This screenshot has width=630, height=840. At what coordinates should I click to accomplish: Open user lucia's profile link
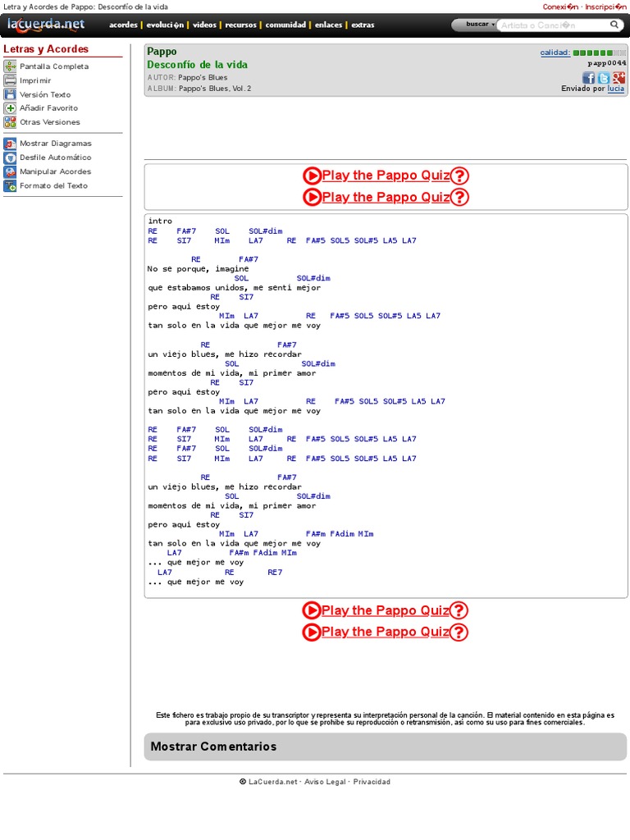click(615, 89)
